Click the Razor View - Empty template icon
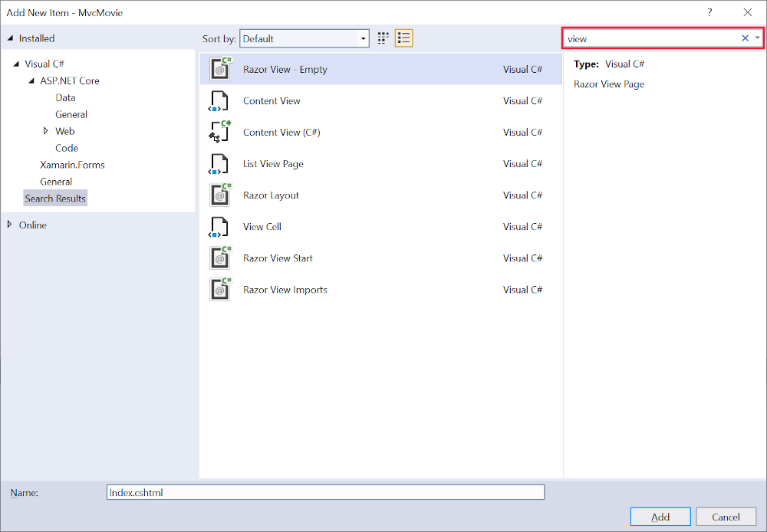767x532 pixels. tap(220, 69)
